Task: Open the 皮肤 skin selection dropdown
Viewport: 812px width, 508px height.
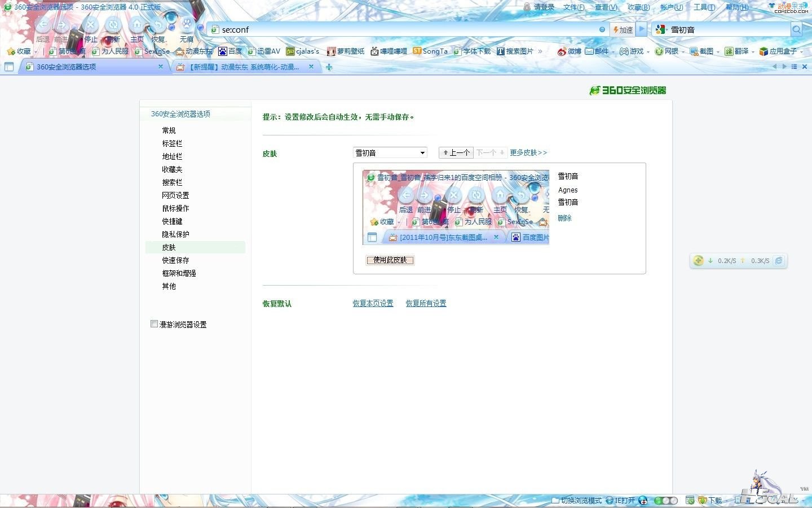Action: coord(390,152)
